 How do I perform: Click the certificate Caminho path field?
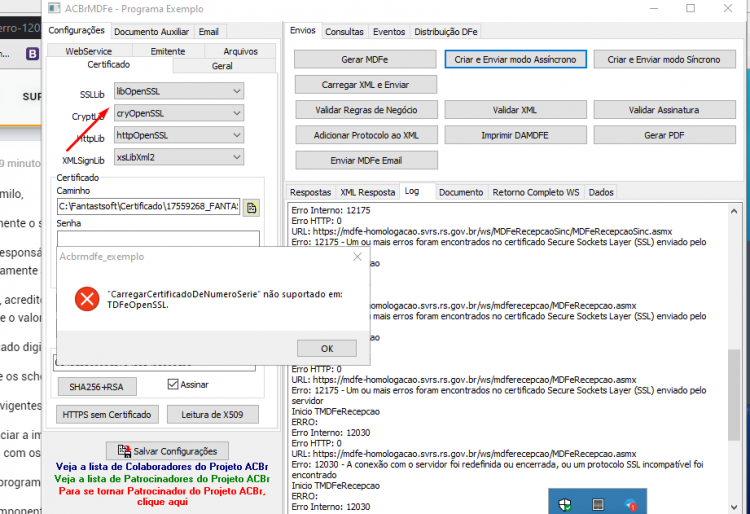point(149,207)
